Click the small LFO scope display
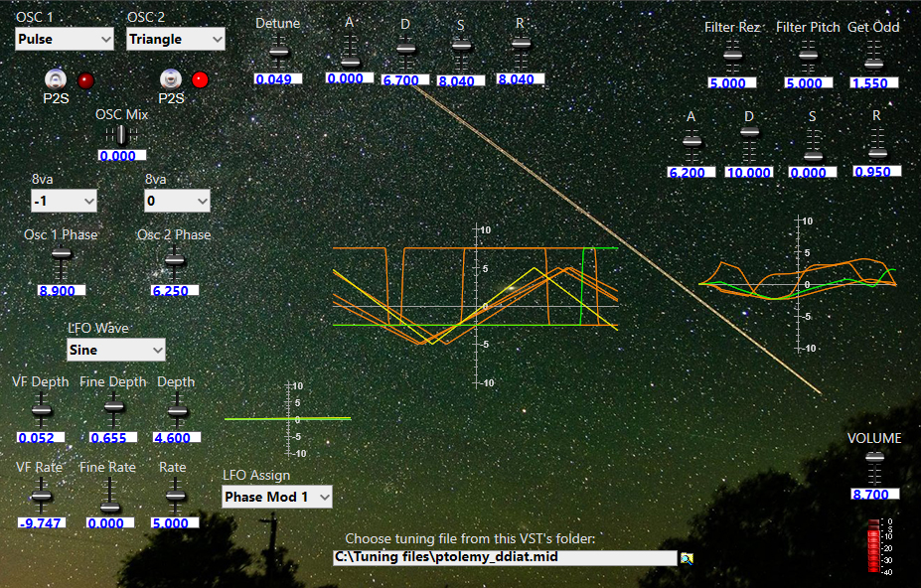Image resolution: width=921 pixels, height=588 pixels. coord(288,419)
